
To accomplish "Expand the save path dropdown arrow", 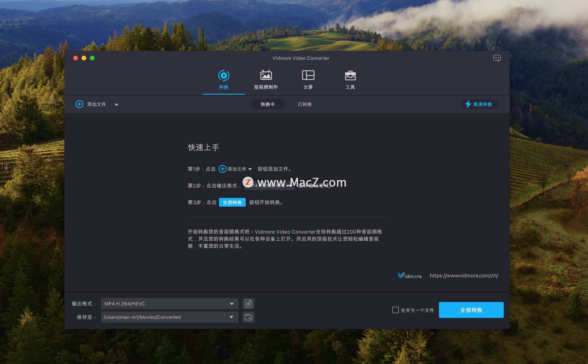I will point(232,317).
